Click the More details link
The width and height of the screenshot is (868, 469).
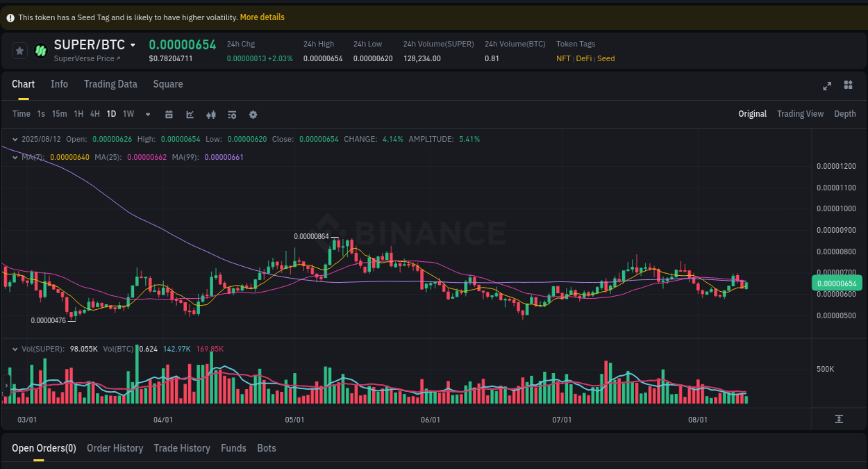click(x=262, y=17)
